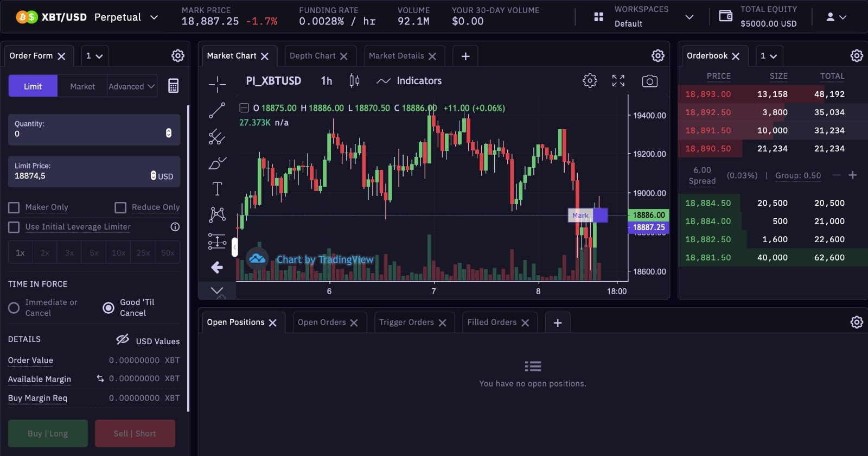The image size is (868, 456).
Task: Select the Limit order button
Action: point(33,86)
